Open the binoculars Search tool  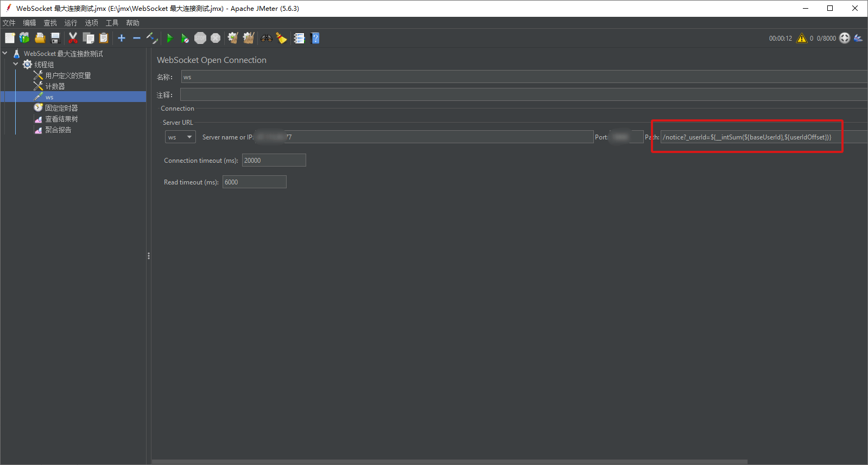tap(266, 38)
